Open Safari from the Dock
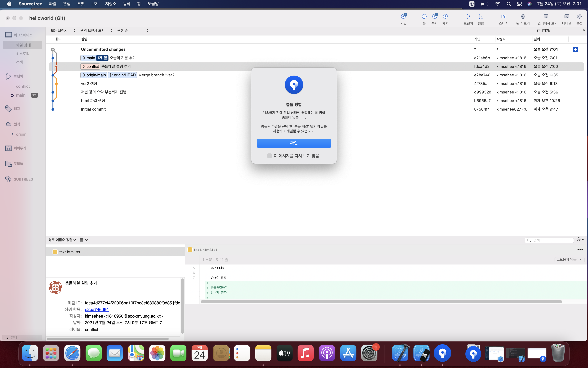Viewport: 588px width, 368px height. (72, 353)
